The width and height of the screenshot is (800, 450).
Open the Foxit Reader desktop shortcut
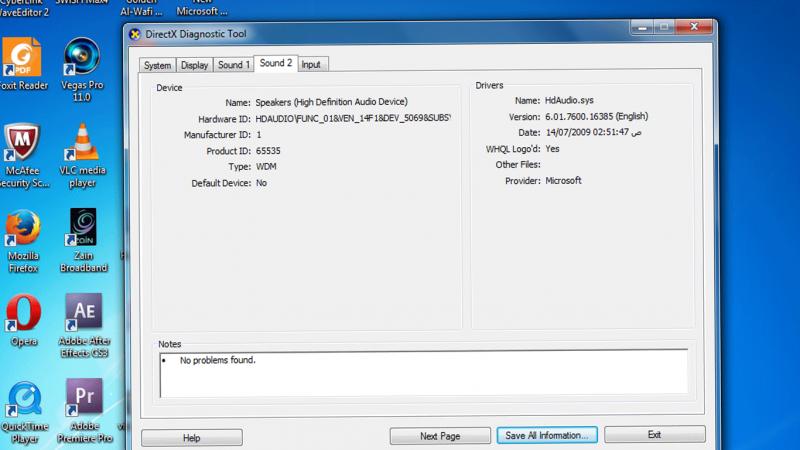(x=22, y=64)
